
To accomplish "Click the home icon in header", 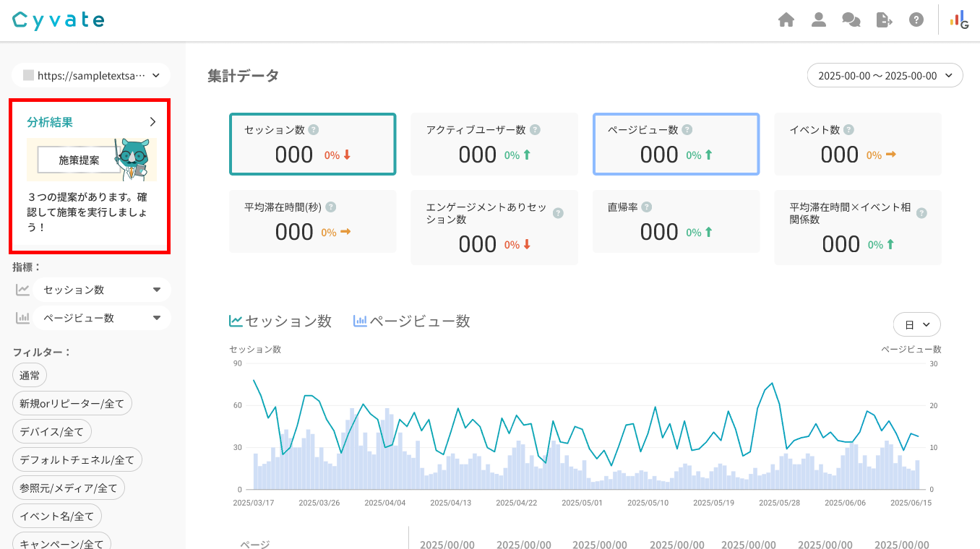I will coord(786,20).
